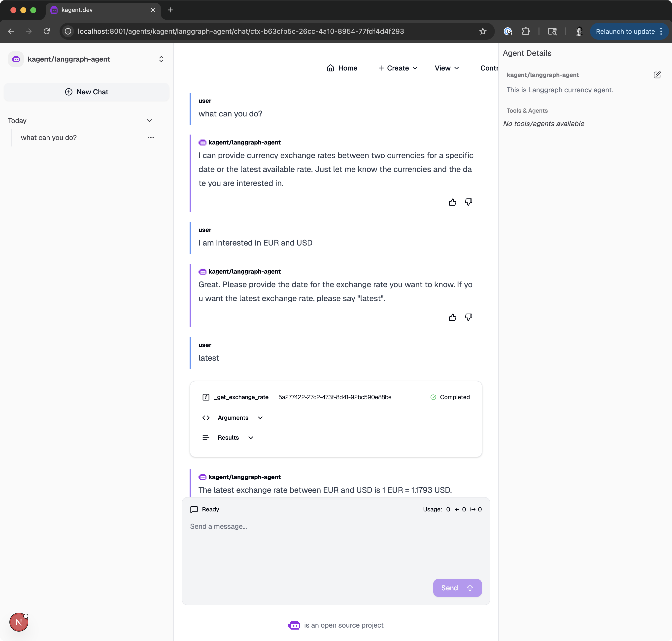
Task: Thumbs up the date request reply
Action: click(x=452, y=318)
